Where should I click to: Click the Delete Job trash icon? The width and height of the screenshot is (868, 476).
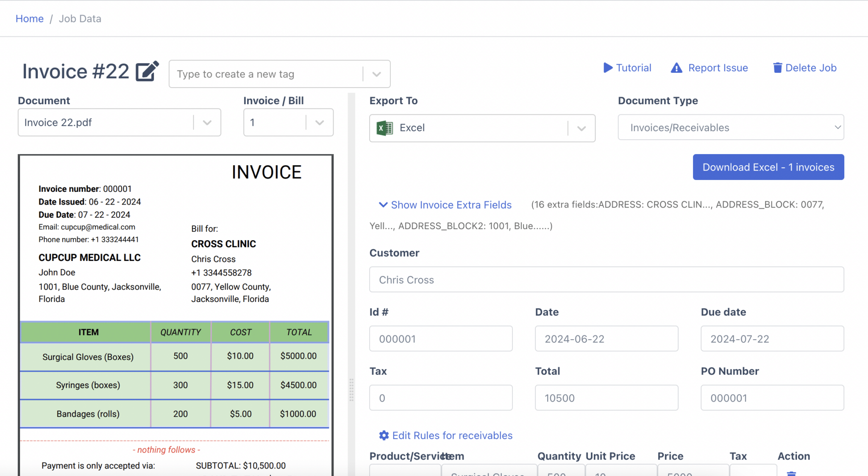pos(778,68)
